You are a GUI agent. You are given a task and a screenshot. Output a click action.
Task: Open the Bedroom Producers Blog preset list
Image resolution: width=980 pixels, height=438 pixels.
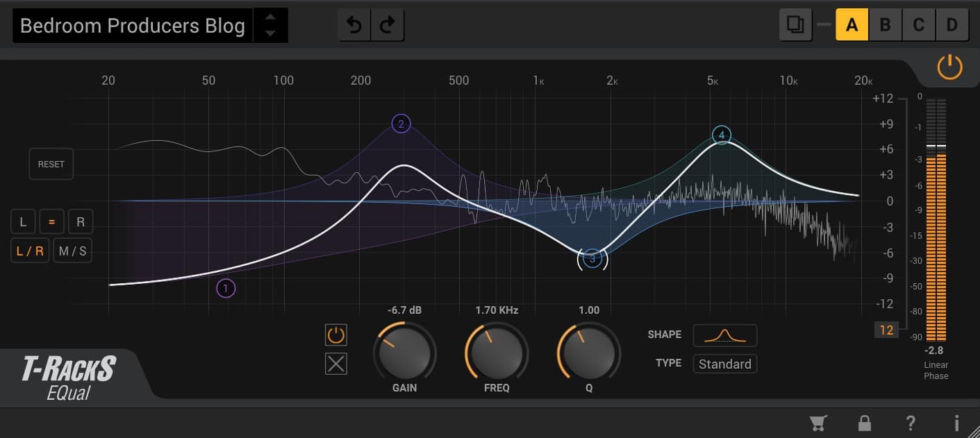click(133, 26)
